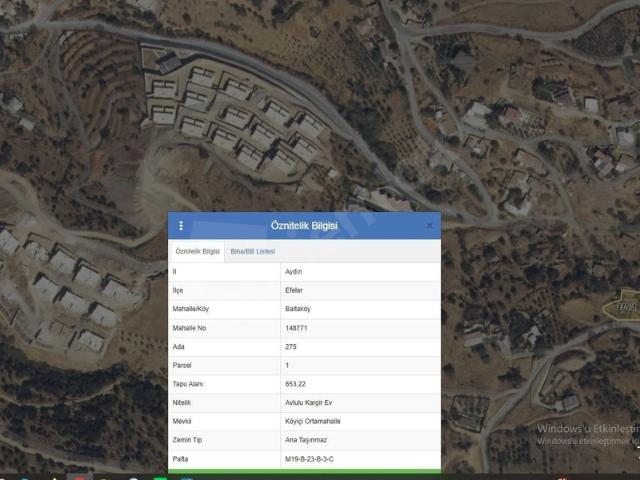Select the Parsel value '1'
Image resolution: width=640 pixels, height=480 pixels.
pyautogui.click(x=287, y=365)
